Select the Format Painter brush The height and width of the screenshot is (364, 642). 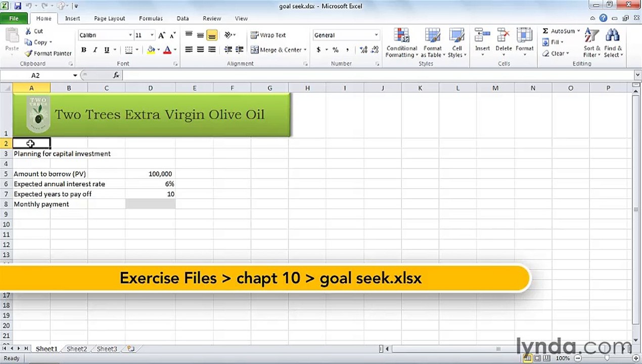48,53
